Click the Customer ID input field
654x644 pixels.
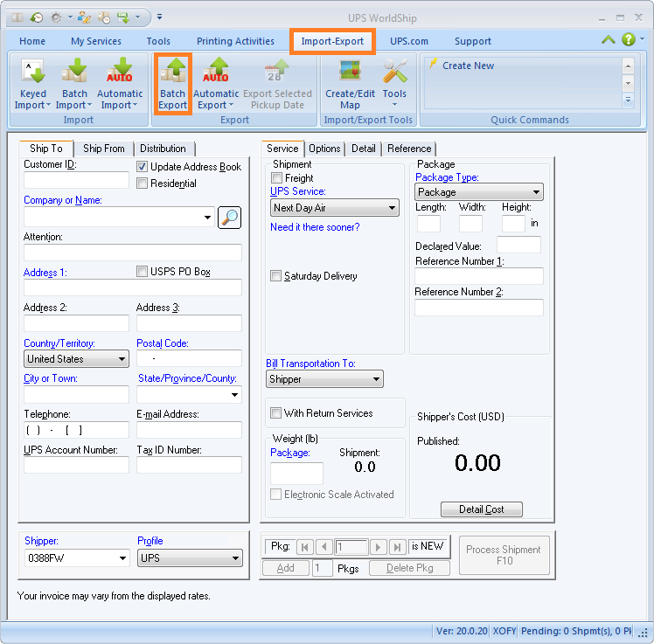76,180
